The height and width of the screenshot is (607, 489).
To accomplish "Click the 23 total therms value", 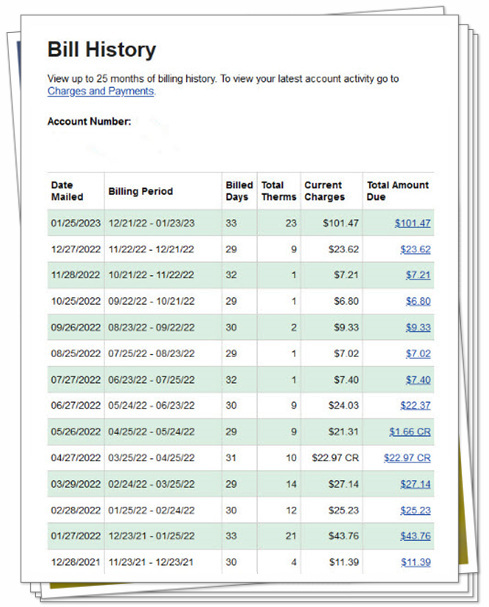I will (291, 223).
